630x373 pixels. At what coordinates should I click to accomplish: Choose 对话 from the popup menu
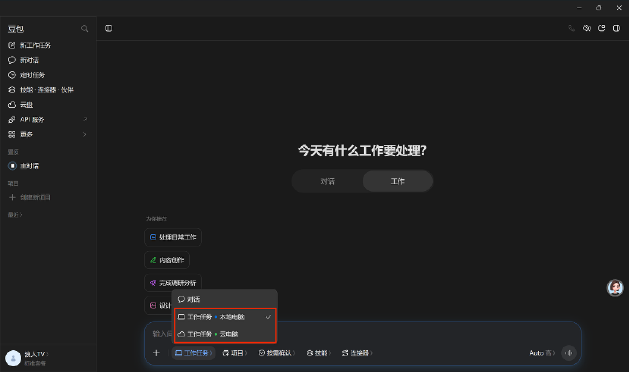click(x=225, y=299)
